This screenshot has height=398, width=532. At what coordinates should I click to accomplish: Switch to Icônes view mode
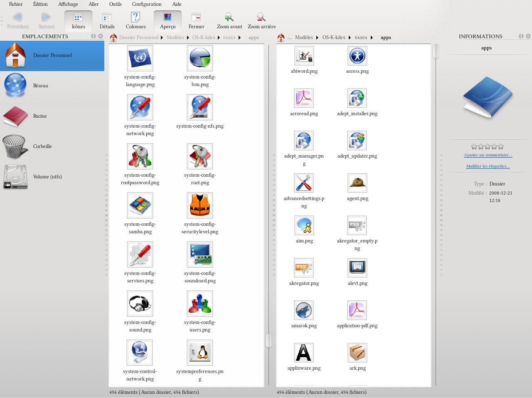click(x=78, y=21)
